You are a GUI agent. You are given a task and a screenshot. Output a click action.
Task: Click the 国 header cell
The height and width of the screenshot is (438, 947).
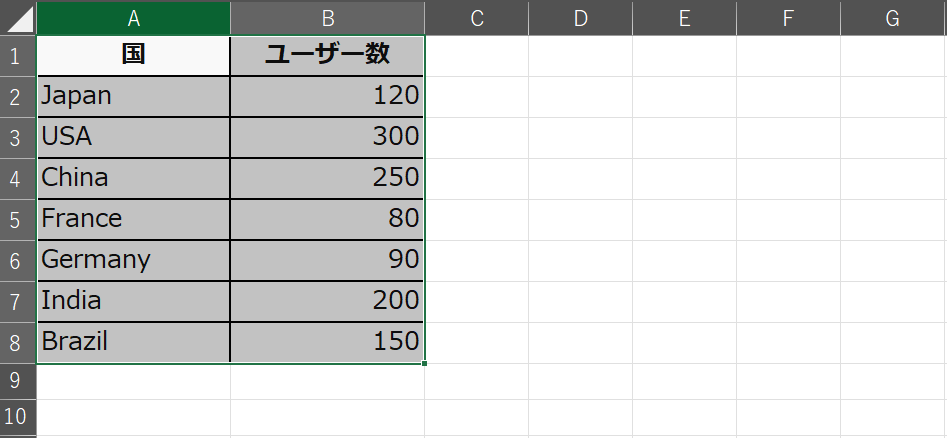[x=133, y=56]
